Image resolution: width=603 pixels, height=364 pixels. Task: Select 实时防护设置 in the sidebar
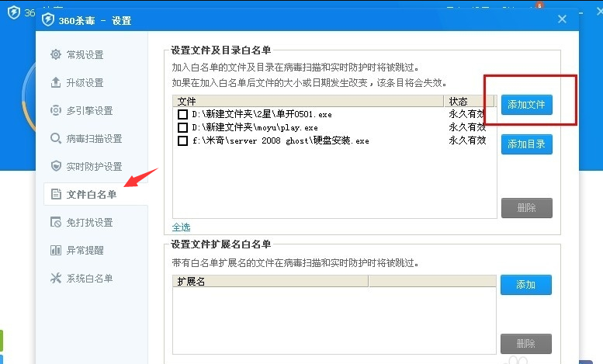pos(95,166)
